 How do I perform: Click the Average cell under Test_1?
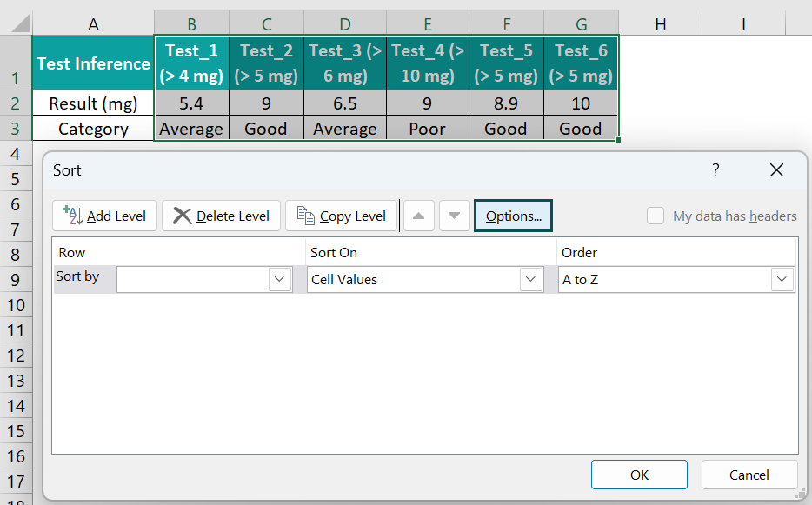pyautogui.click(x=191, y=128)
